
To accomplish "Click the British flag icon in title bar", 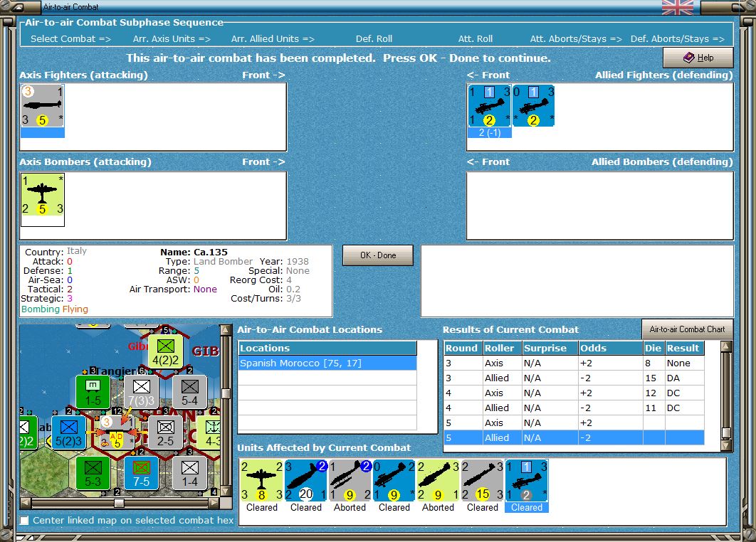I will (678, 7).
